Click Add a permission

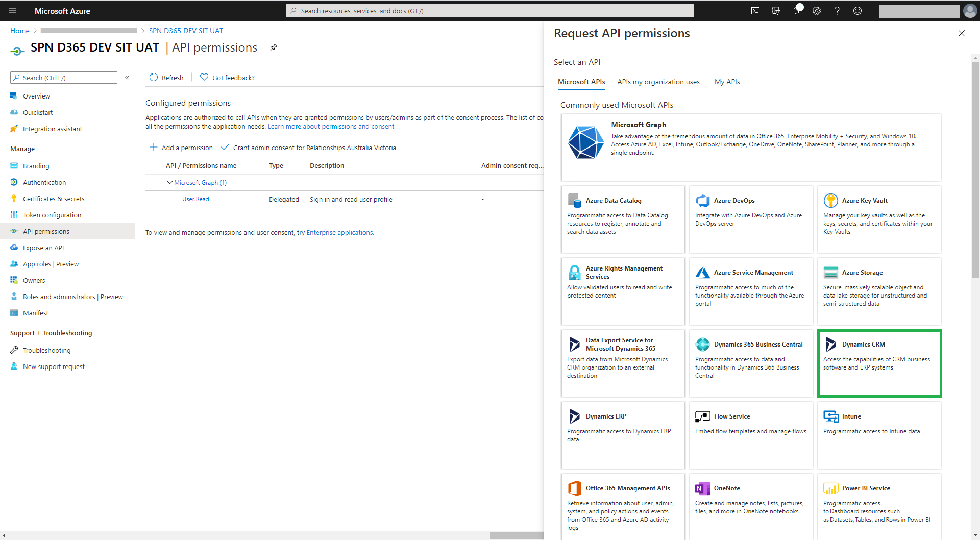181,148
